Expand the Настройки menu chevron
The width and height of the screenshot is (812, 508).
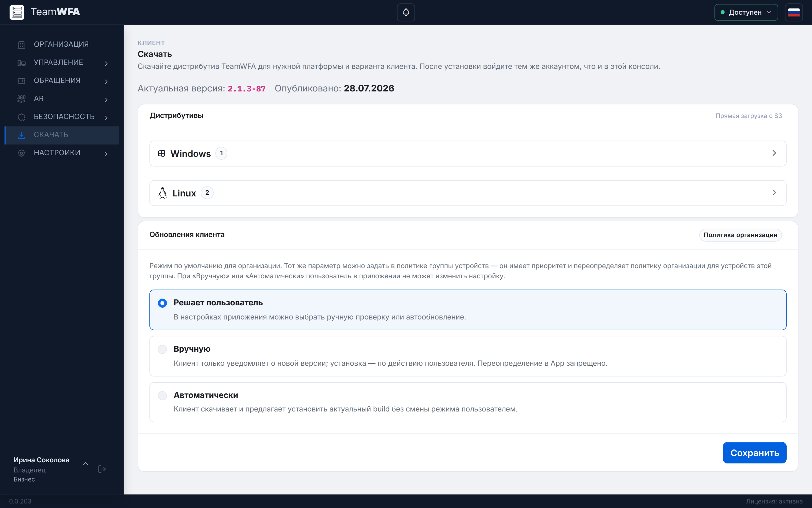[x=106, y=154]
